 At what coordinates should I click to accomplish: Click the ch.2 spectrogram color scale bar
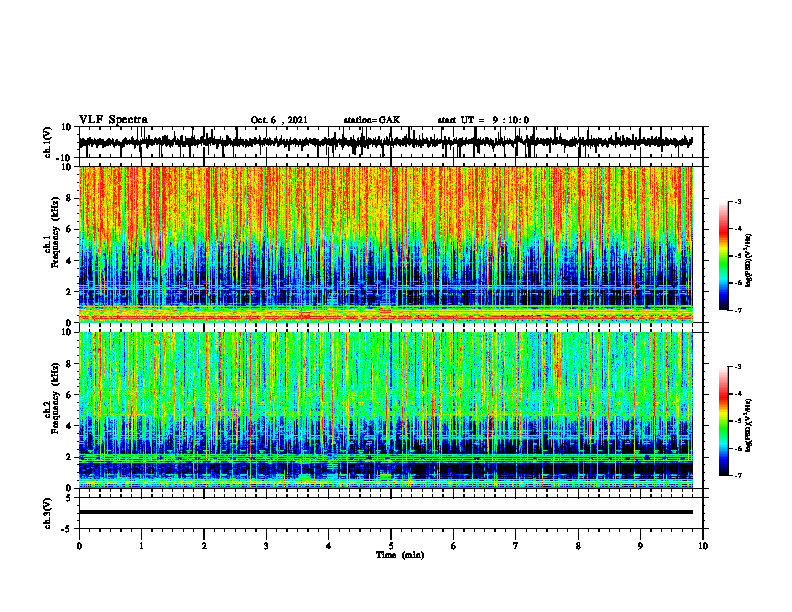723,421
